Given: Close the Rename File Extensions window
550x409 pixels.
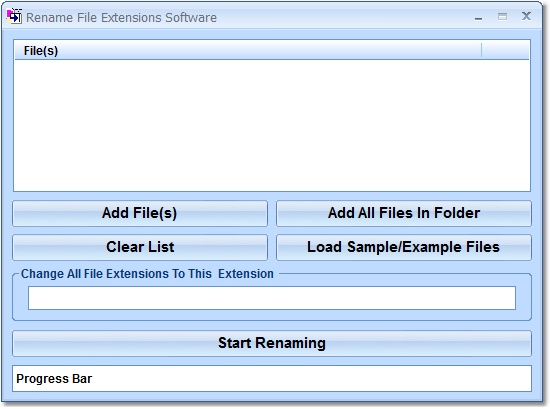Looking at the screenshot, I should coord(526,16).
